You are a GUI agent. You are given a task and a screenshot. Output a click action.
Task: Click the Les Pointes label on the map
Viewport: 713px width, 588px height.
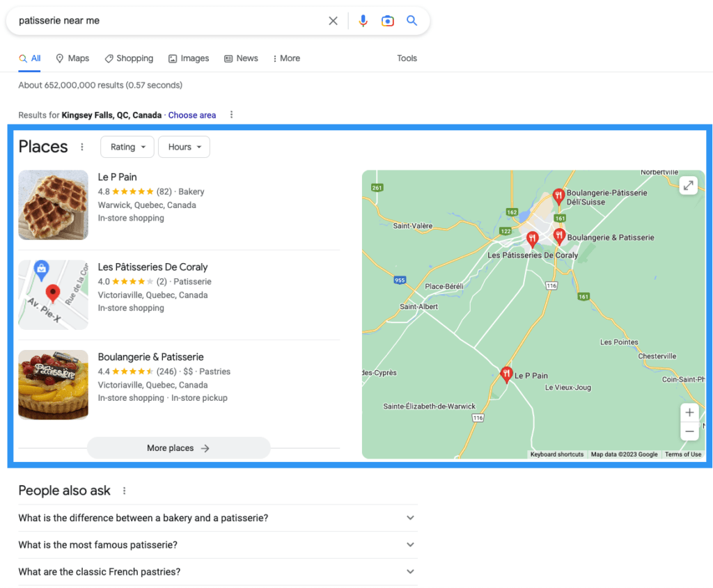point(619,342)
